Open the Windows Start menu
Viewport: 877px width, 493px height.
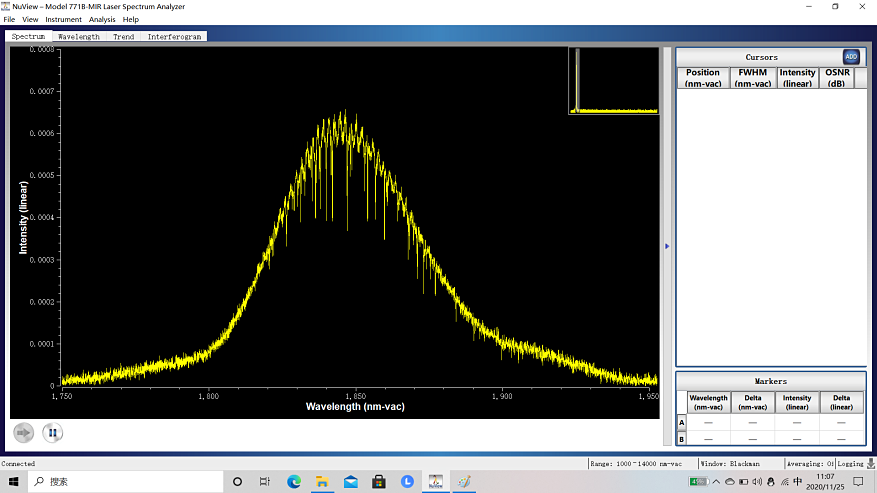click(12, 482)
